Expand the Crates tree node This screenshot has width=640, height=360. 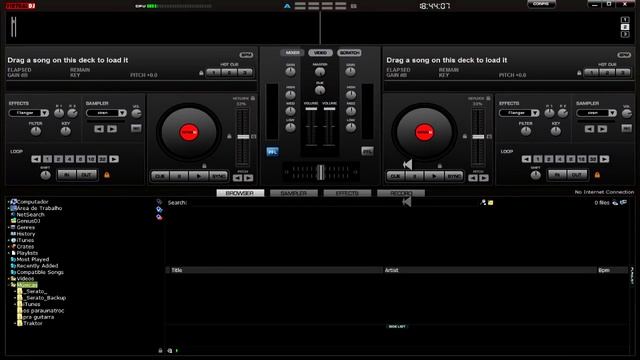[x=9, y=247]
